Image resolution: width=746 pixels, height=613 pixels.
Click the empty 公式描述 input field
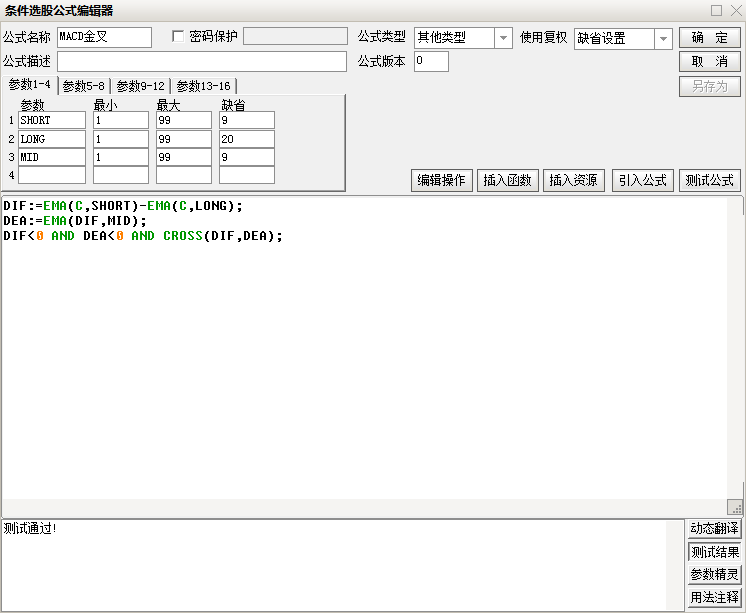tap(202, 61)
